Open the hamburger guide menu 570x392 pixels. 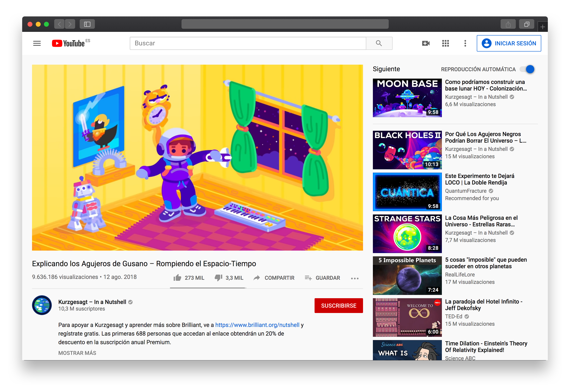(x=37, y=44)
